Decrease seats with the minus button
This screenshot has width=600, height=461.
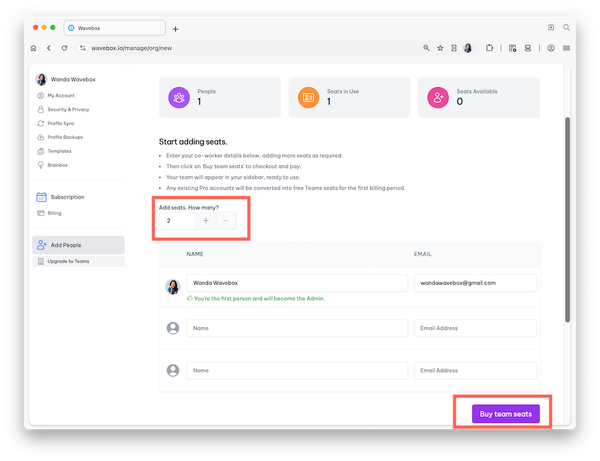pyautogui.click(x=226, y=220)
